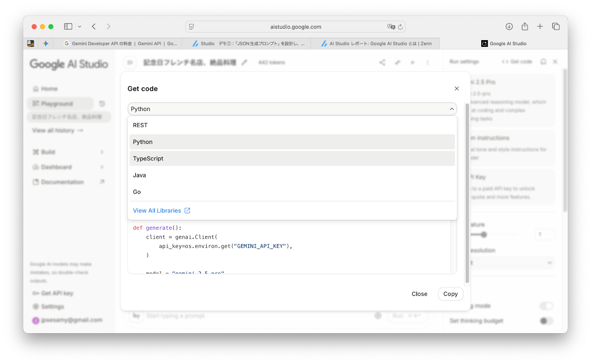Screen dimensions: 591x364
Task: Open the media resolution dropdown
Action: pyautogui.click(x=512, y=263)
